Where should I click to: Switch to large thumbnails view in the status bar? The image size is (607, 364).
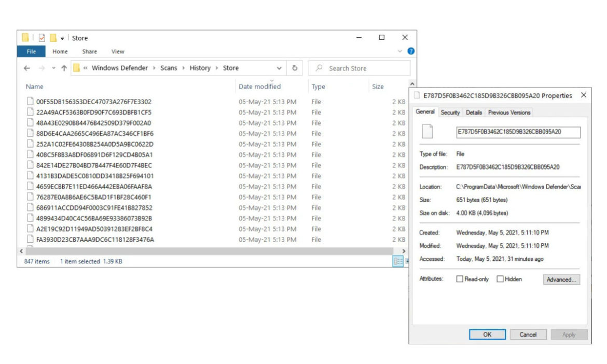point(407,261)
